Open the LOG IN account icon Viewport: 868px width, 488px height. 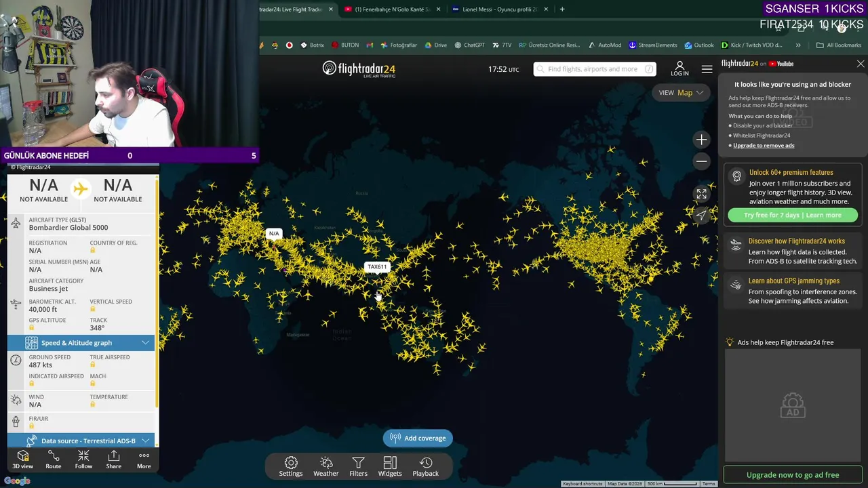click(679, 68)
